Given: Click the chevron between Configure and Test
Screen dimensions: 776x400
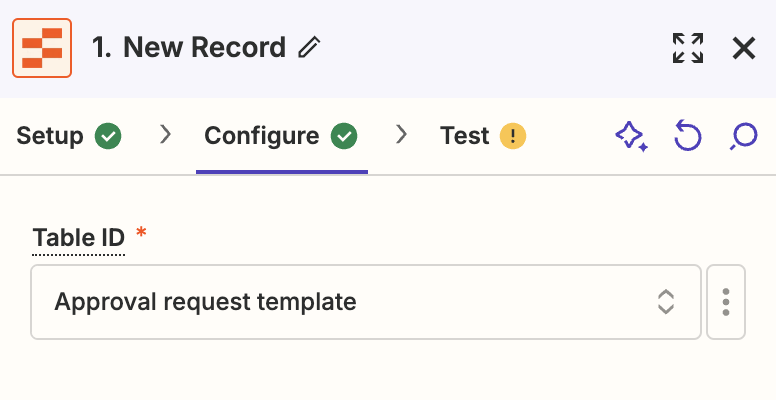Looking at the screenshot, I should click(402, 135).
